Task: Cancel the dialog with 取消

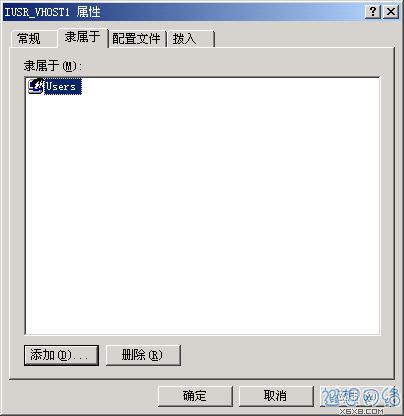Action: (276, 396)
